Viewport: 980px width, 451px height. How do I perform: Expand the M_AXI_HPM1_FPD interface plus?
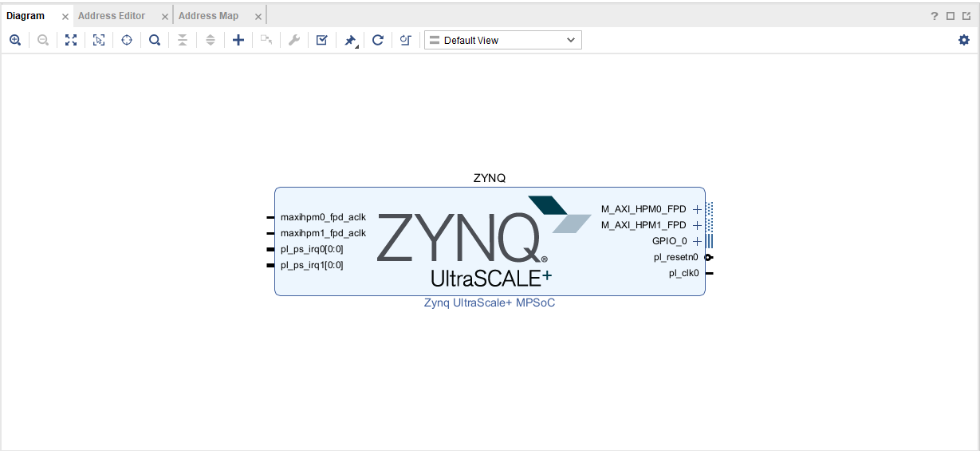pyautogui.click(x=698, y=225)
